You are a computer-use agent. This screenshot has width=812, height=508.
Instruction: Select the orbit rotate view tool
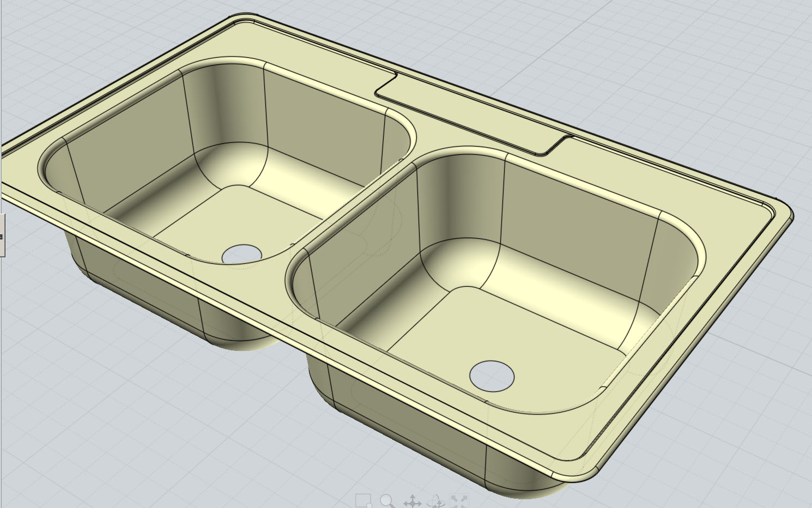pos(435,501)
